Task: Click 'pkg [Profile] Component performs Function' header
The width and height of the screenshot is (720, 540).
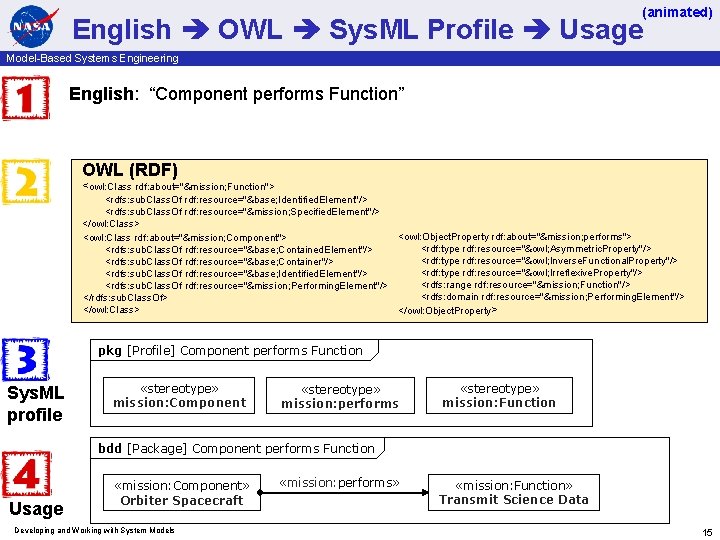Action: click(234, 350)
